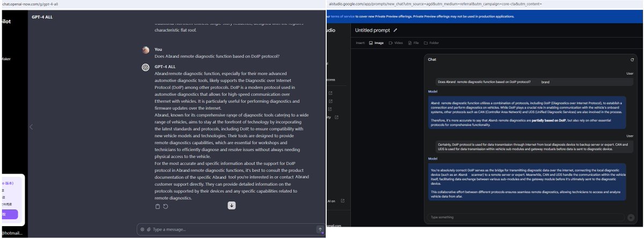Insert a Video in AI Studio

coord(396,42)
